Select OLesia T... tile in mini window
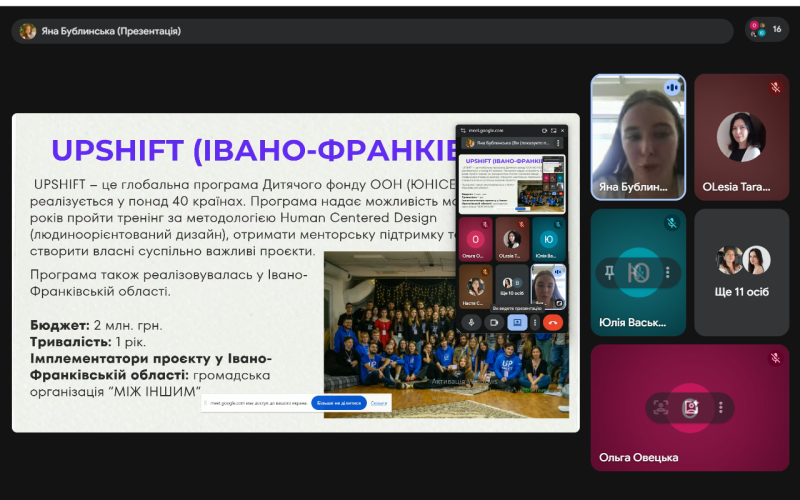Screen dimensions: 800x500 (512, 239)
